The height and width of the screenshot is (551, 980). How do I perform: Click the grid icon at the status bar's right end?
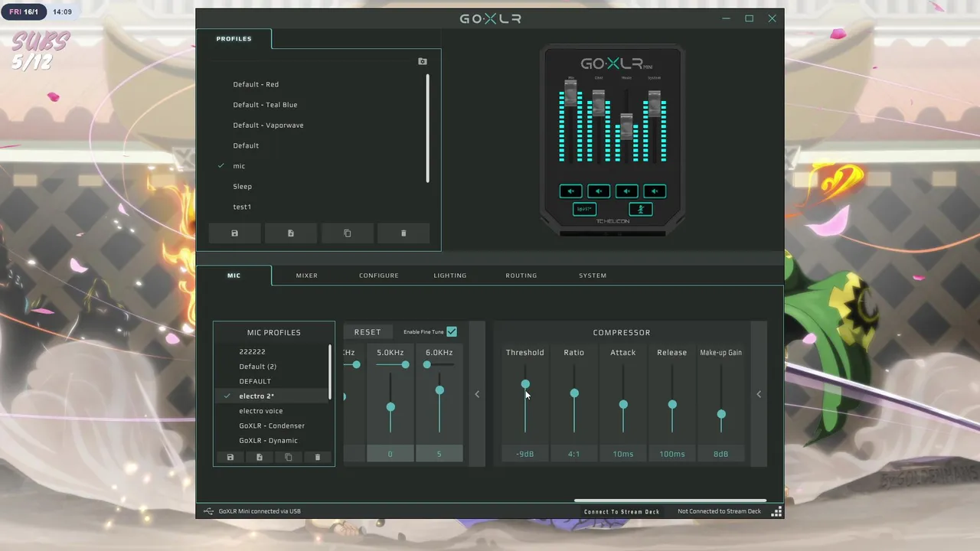(776, 511)
